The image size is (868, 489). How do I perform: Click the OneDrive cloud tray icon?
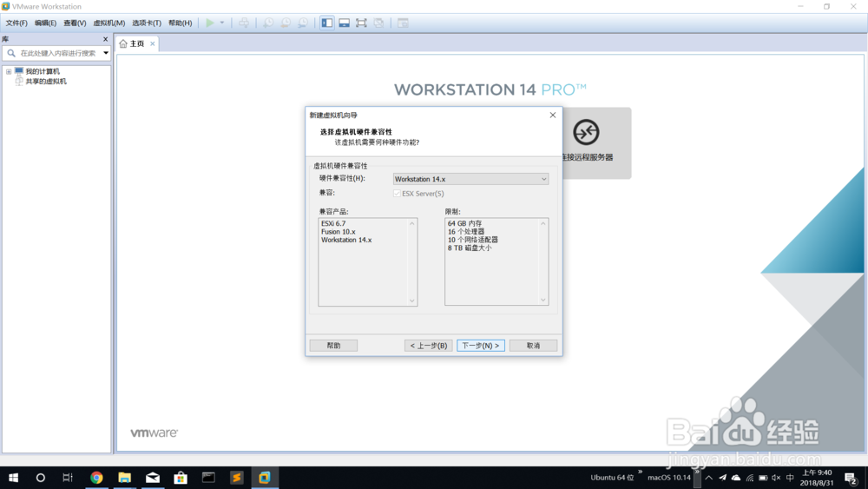point(736,478)
